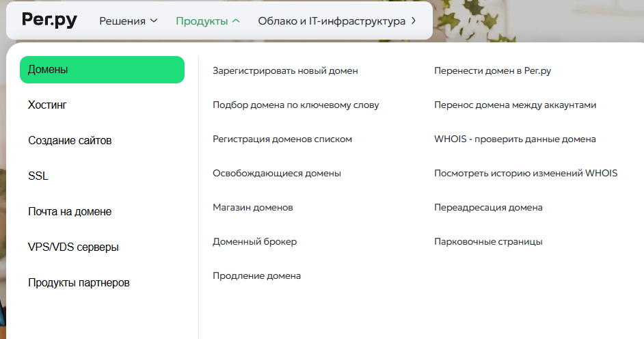This screenshot has width=644, height=339.
Task: Open the Продукты партнеров category
Action: tap(79, 283)
